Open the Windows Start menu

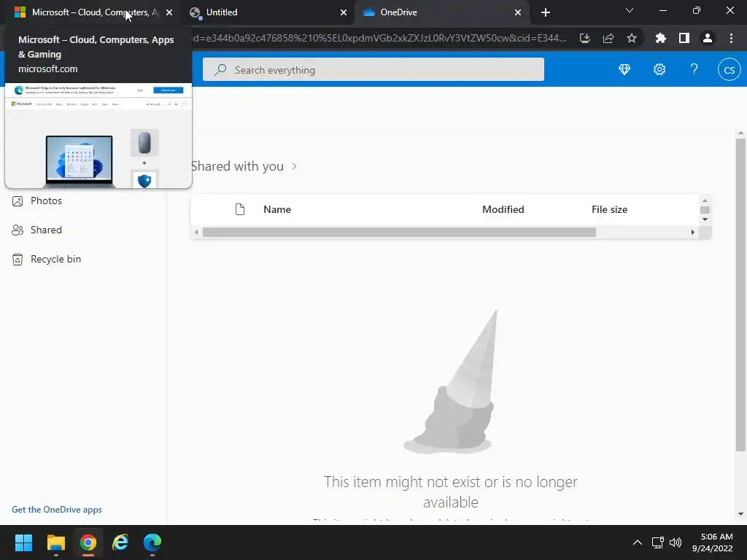click(x=23, y=542)
